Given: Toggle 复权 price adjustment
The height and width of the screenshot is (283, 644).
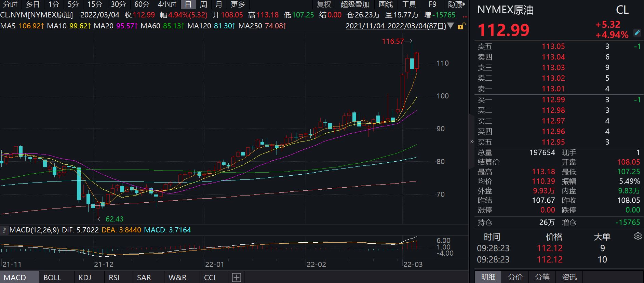Looking at the screenshot, I should coord(324,4).
